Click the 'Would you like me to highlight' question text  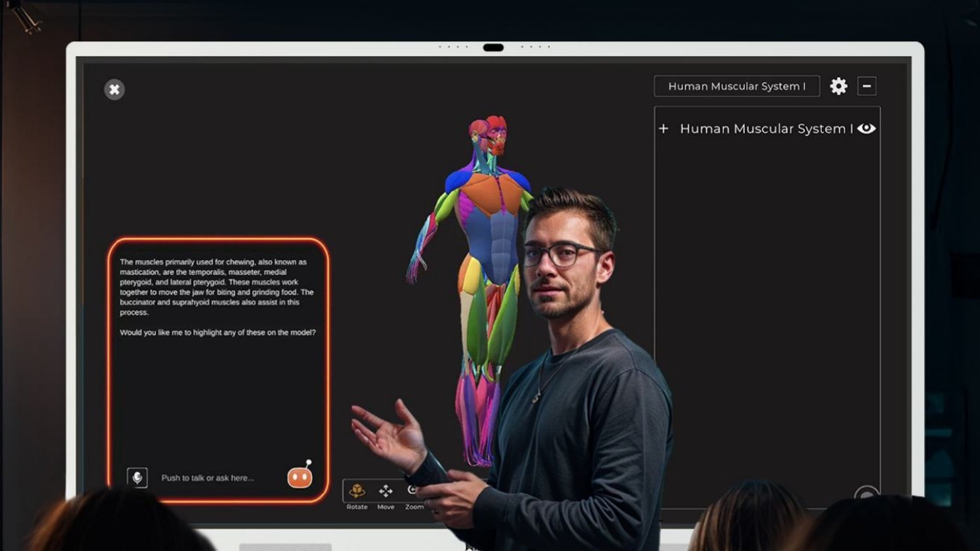pos(218,332)
